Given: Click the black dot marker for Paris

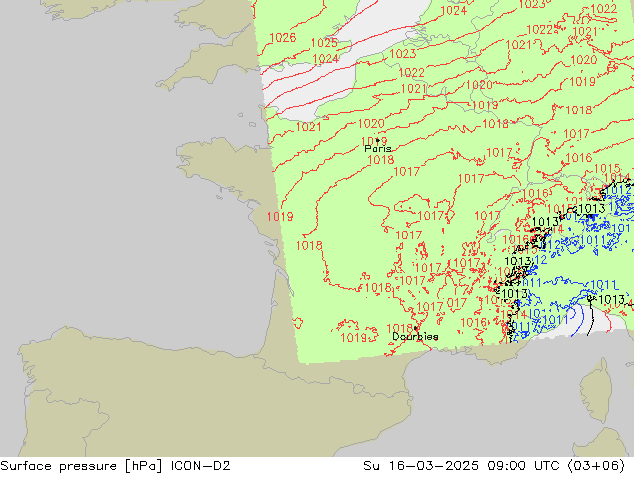Looking at the screenshot, I should point(377,140).
